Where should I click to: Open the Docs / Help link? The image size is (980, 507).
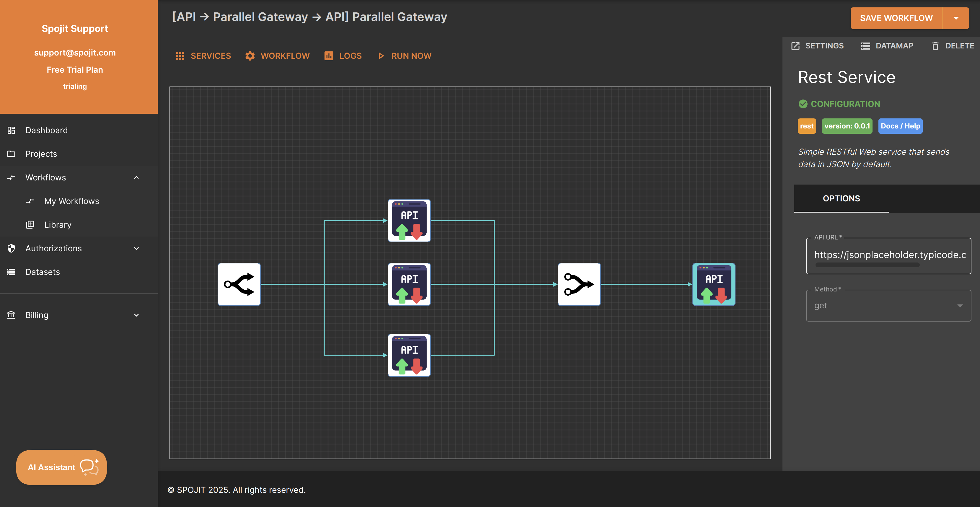point(900,126)
